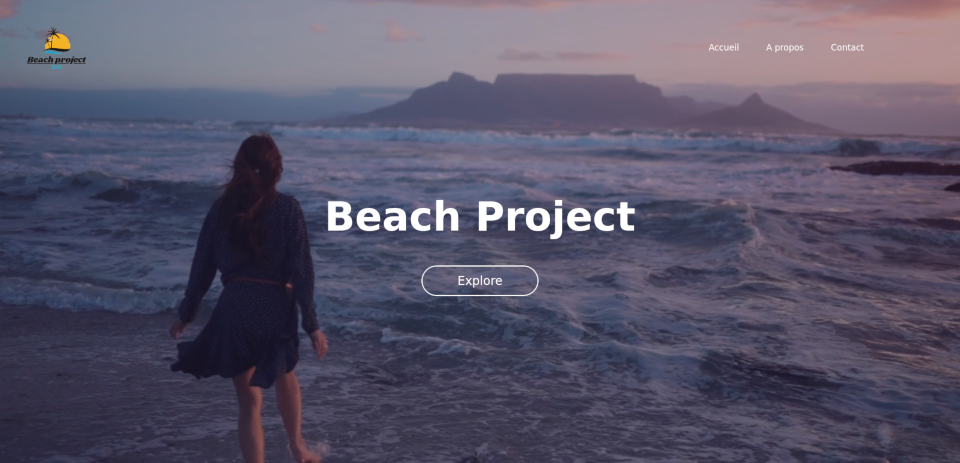Click the yellow sun in the logo
Screen dimensions: 960x463
coord(58,42)
